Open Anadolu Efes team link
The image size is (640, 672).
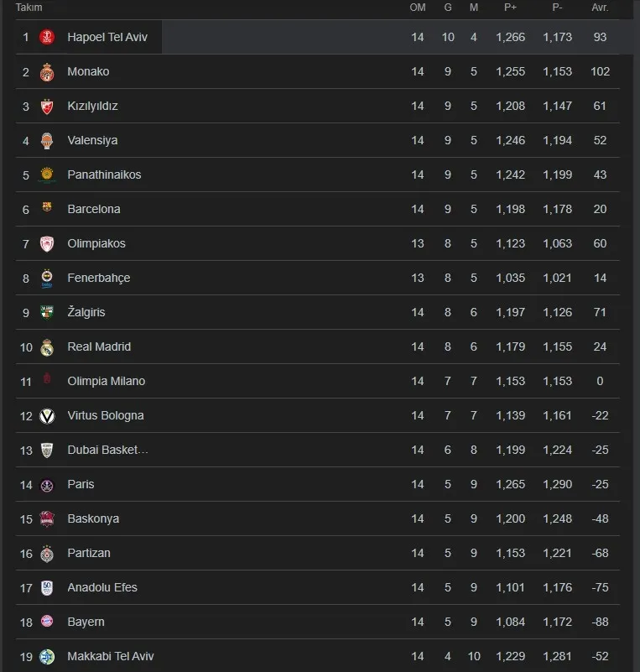102,588
